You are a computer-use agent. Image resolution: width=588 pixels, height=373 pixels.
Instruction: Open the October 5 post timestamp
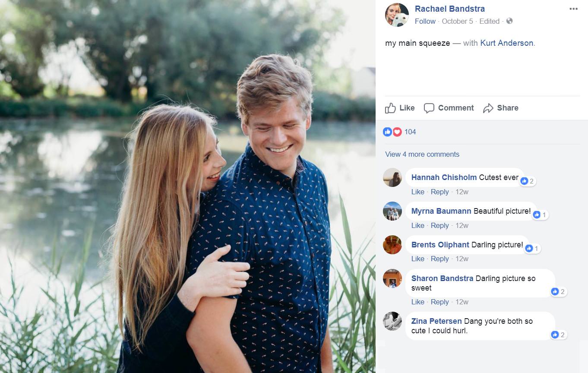[x=458, y=21]
